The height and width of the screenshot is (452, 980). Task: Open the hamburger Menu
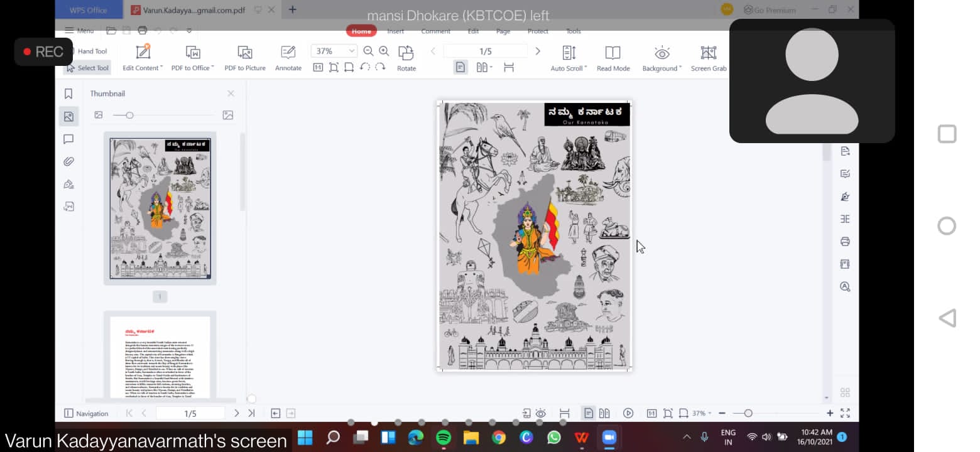point(79,30)
